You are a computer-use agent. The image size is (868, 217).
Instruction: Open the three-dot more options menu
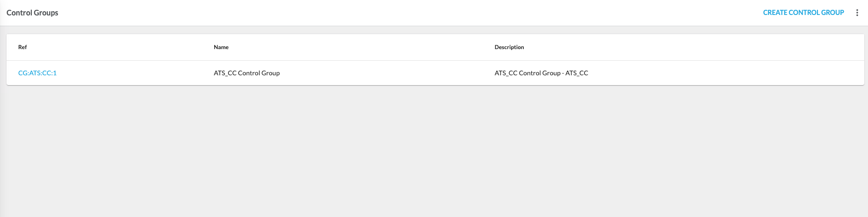(x=857, y=13)
